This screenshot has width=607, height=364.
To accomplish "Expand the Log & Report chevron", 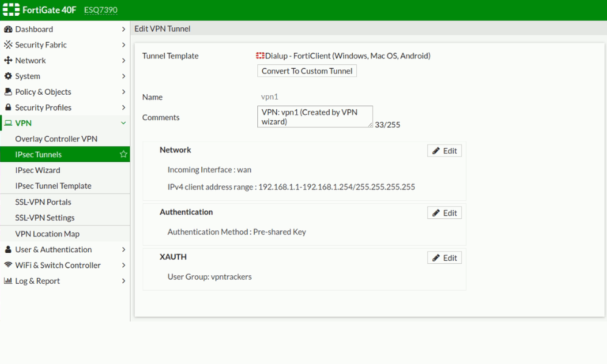I will coord(123,281).
